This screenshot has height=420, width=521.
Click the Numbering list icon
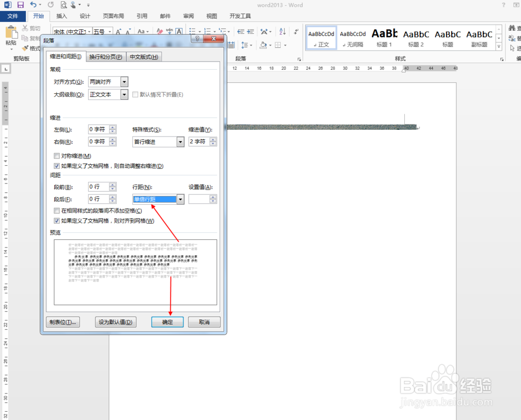click(207, 31)
